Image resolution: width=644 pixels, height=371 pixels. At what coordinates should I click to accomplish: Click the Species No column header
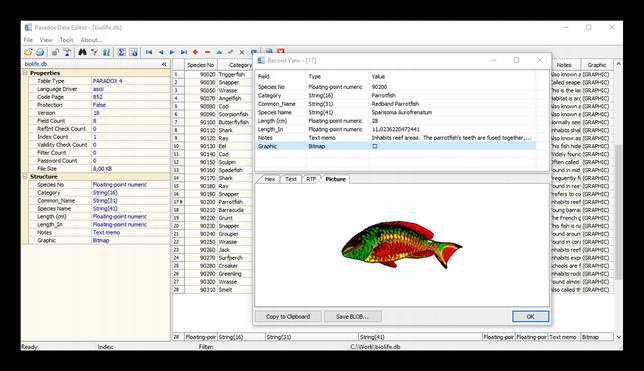tap(200, 65)
